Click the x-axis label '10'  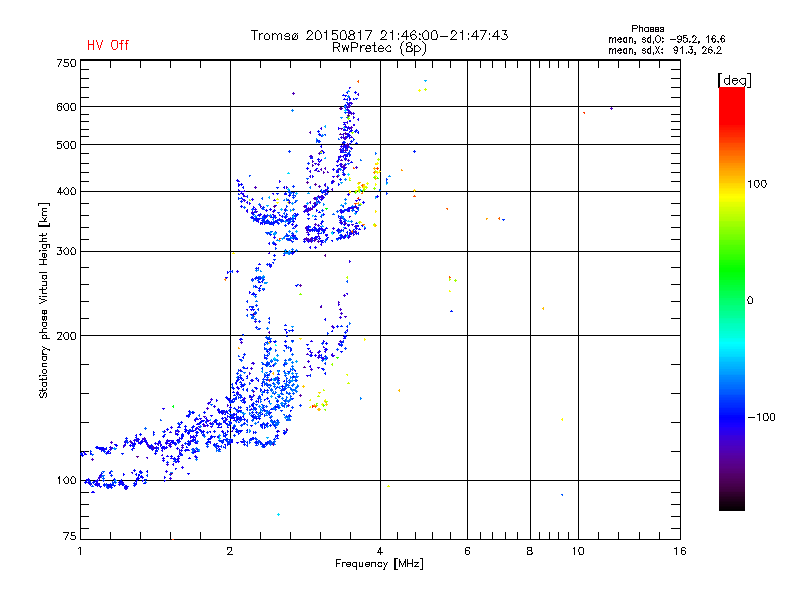pos(578,551)
